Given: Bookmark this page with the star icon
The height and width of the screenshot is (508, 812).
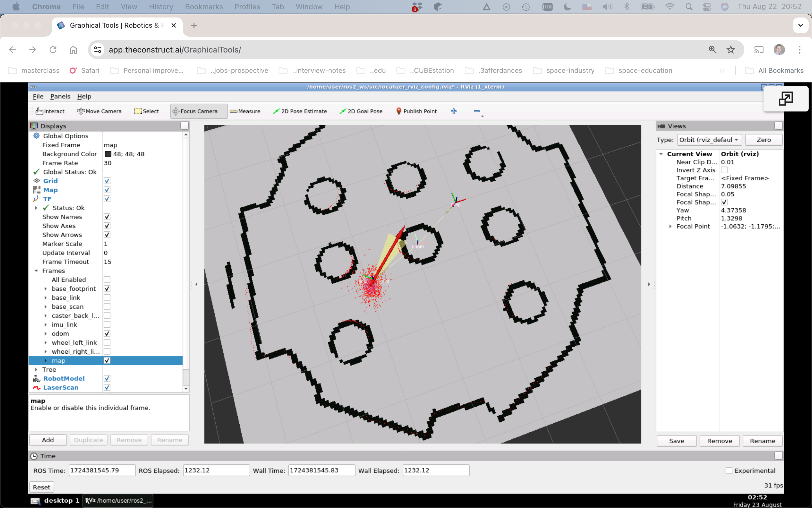Looking at the screenshot, I should (x=731, y=50).
